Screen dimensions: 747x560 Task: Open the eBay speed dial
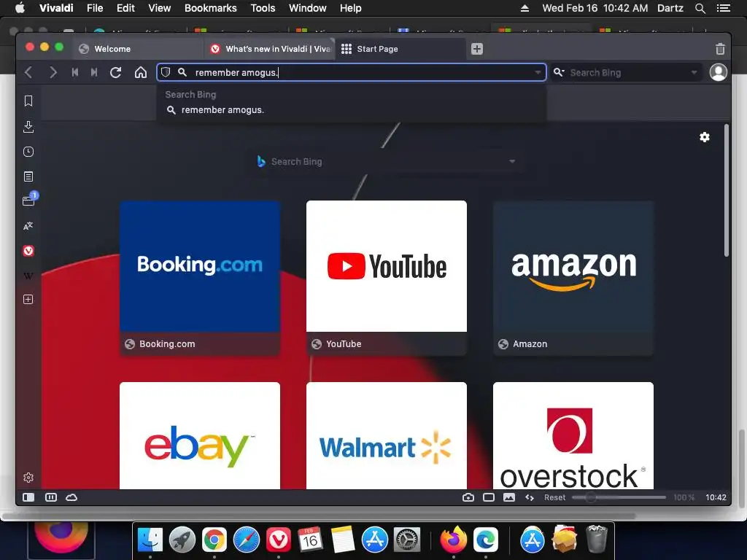[x=200, y=435]
